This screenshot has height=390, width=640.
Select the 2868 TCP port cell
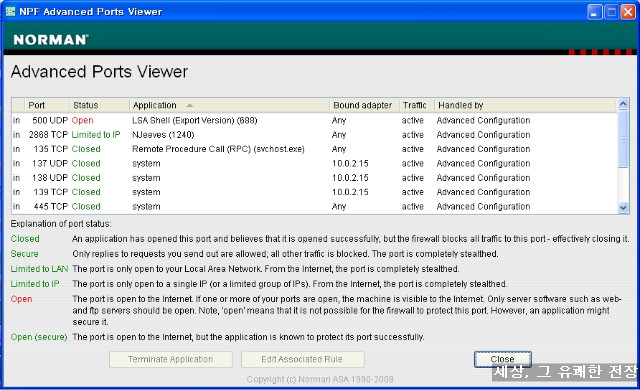click(48, 135)
